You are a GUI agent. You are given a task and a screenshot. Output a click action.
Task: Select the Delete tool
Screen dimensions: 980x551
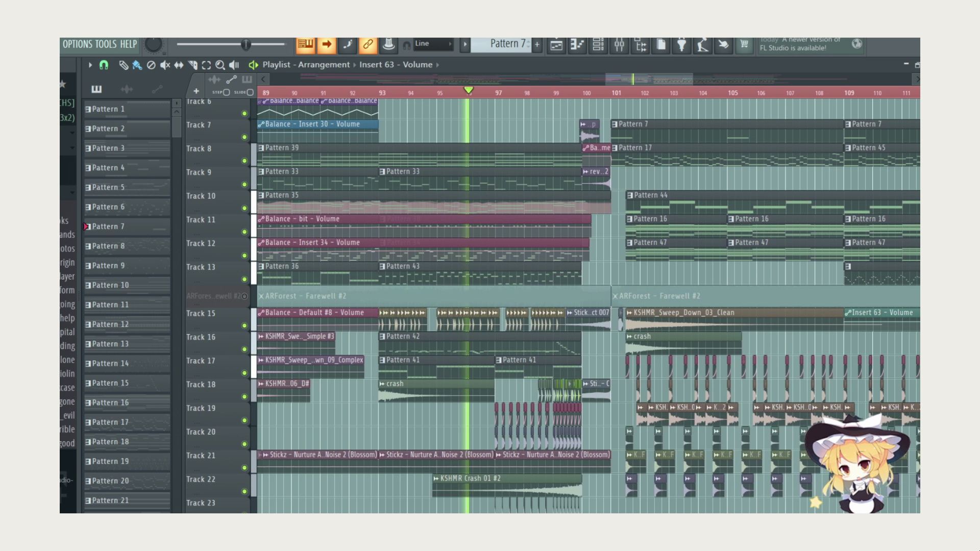(x=151, y=65)
